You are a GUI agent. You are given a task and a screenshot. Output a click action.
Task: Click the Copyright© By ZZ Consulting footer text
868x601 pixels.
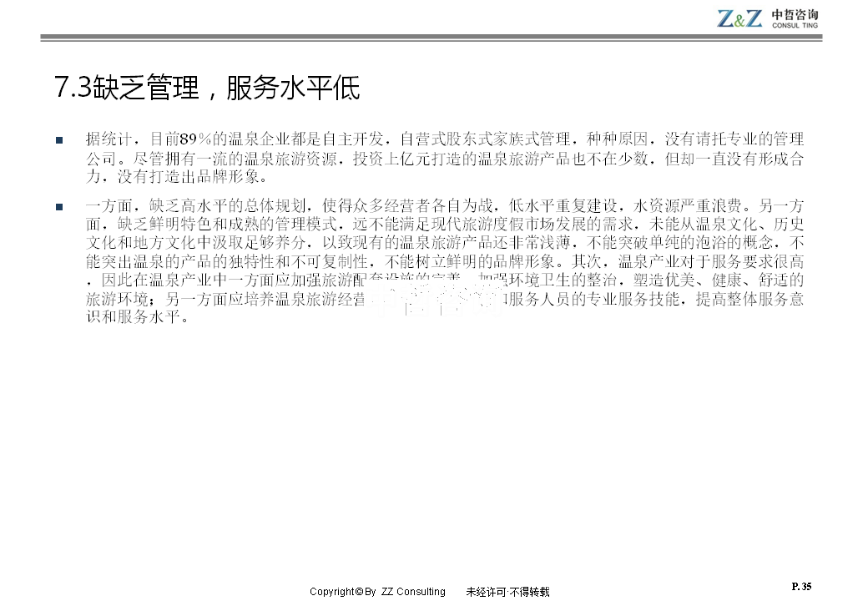(377, 592)
